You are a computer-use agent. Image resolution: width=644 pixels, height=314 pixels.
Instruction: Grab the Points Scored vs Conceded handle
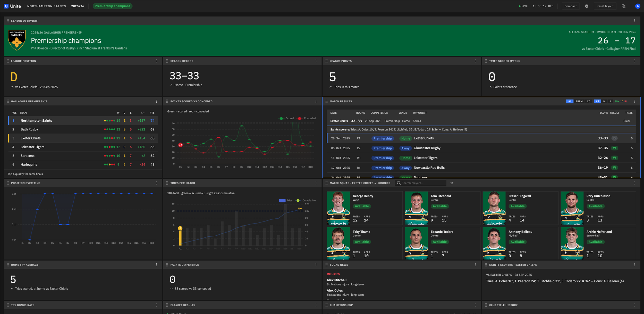click(167, 101)
